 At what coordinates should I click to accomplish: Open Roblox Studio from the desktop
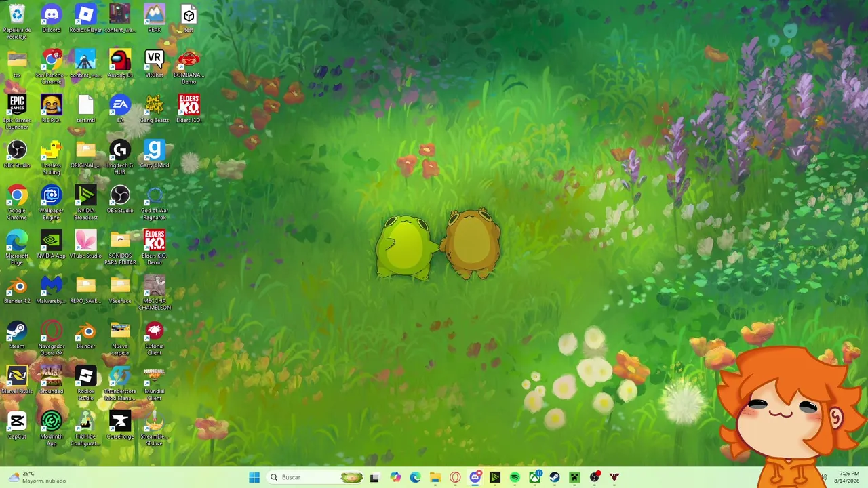85,384
